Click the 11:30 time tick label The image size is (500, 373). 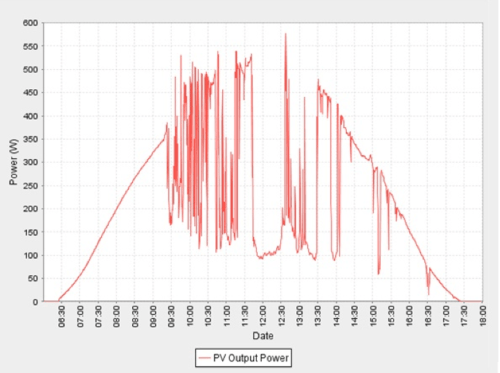click(245, 317)
